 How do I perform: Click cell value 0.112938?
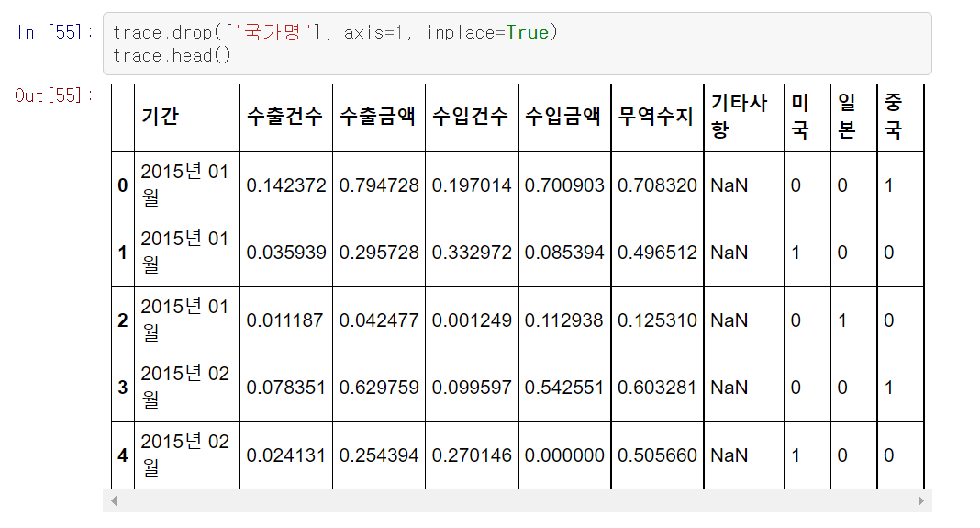563,320
